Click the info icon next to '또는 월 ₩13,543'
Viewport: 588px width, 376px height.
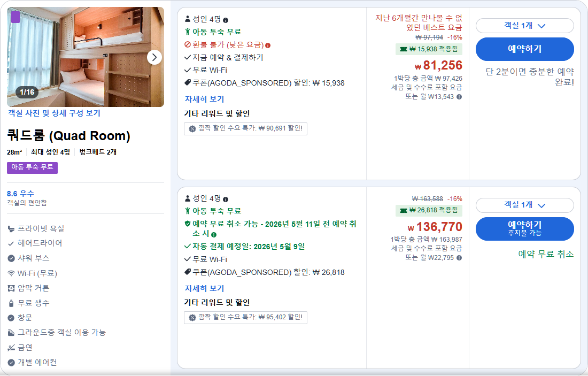point(459,86)
